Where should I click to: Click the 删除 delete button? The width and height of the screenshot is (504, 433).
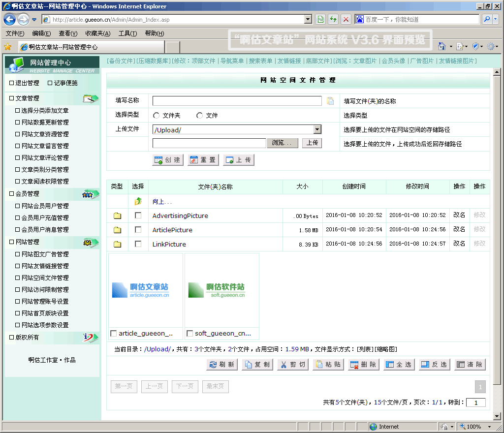[x=364, y=365]
